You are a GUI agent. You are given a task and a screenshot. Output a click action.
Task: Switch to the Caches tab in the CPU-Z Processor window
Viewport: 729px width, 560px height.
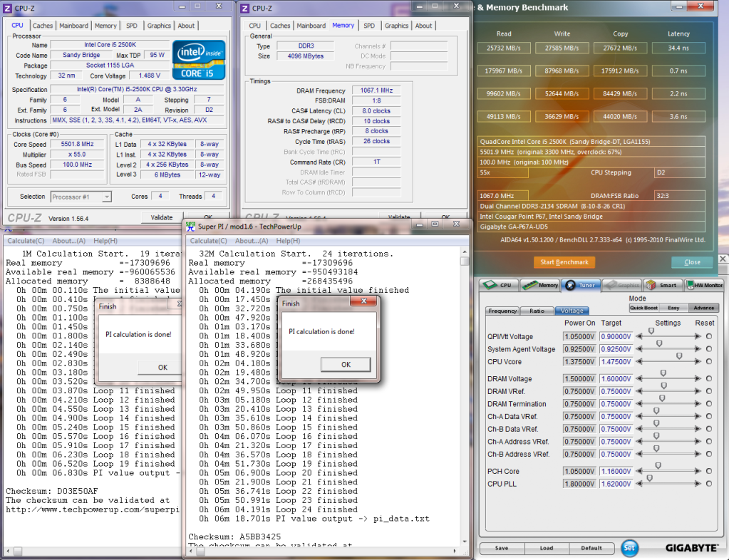tap(43, 26)
